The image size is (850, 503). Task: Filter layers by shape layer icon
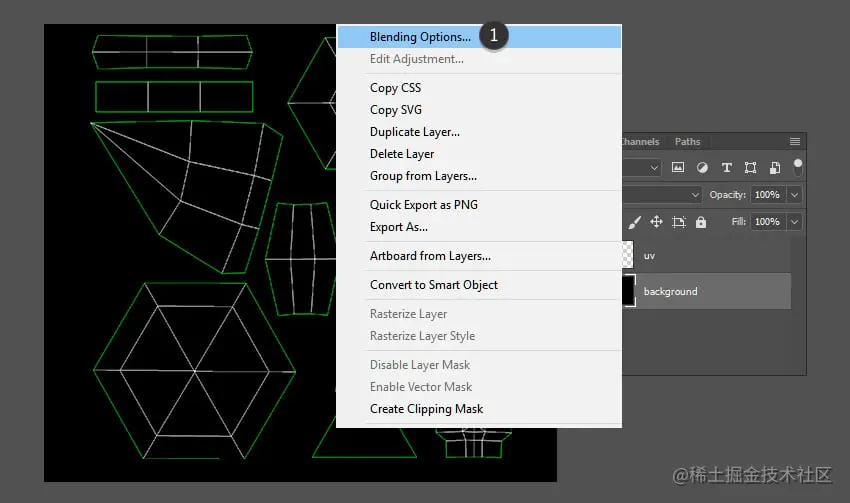(750, 167)
